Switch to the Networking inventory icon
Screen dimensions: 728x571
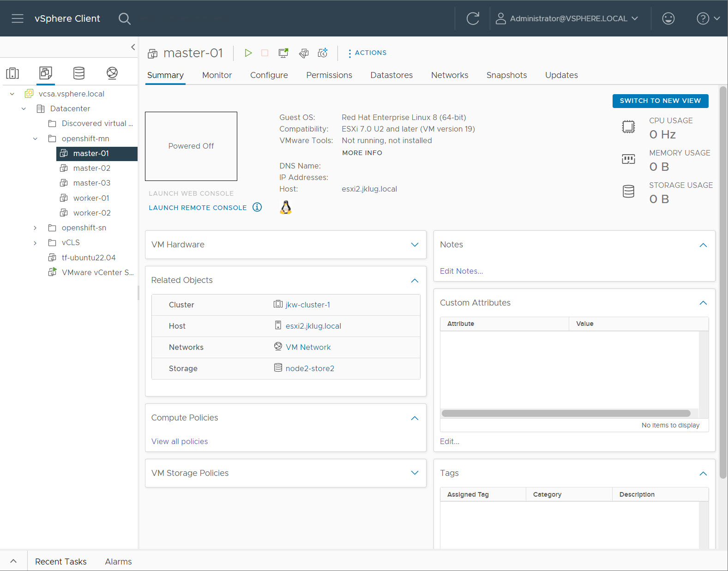pos(112,73)
